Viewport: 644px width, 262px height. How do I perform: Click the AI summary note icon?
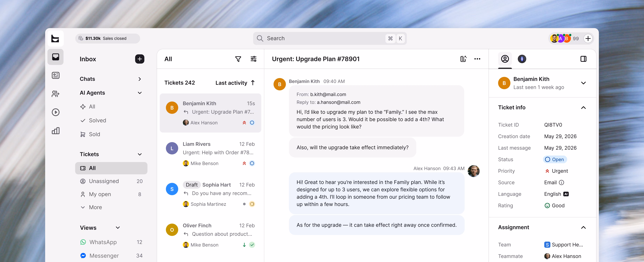pyautogui.click(x=463, y=59)
